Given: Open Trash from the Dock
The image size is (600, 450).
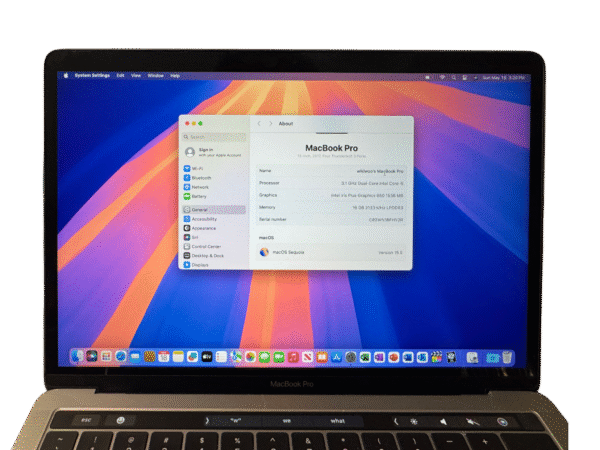Looking at the screenshot, I should (507, 357).
